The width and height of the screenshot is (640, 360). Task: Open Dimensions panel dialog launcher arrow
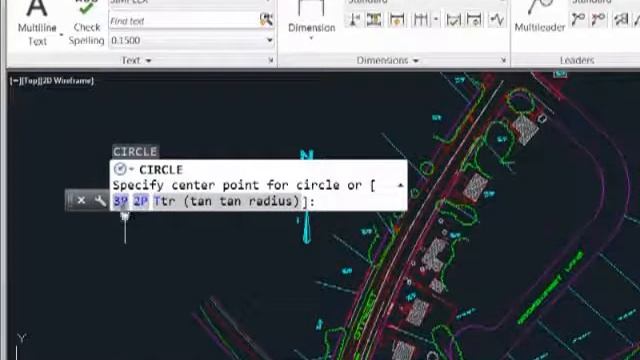click(x=504, y=60)
